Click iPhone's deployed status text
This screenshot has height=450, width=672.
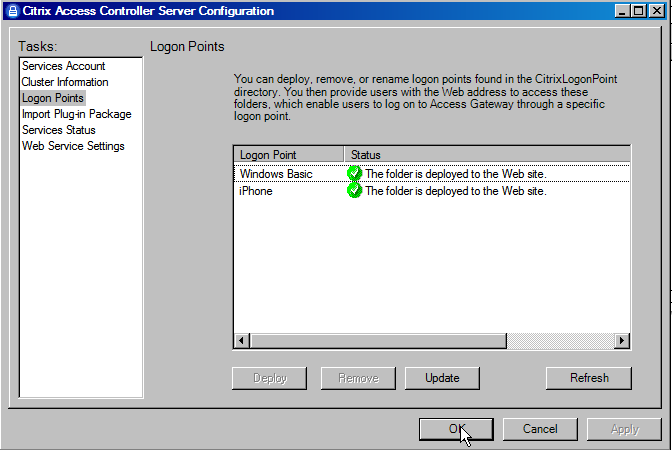(456, 191)
